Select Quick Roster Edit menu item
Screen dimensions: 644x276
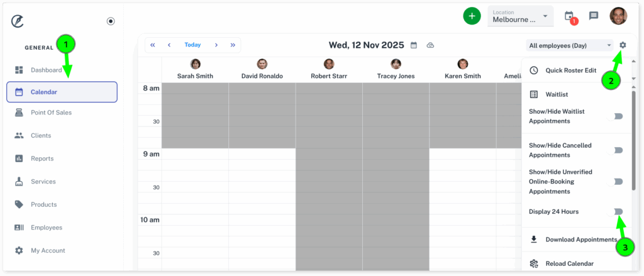[570, 70]
